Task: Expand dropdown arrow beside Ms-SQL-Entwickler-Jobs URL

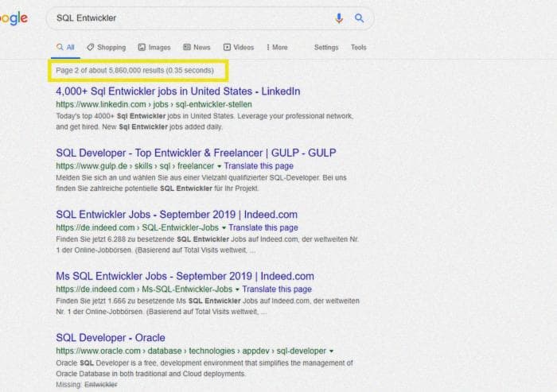Action: 237,289
